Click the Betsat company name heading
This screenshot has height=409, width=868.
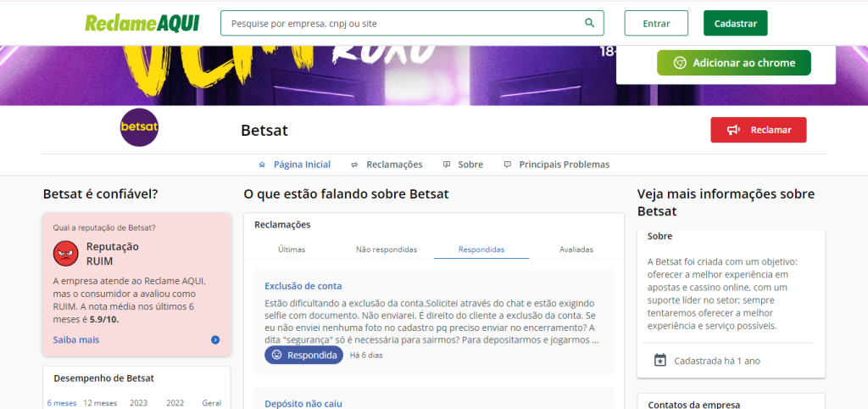(x=264, y=131)
